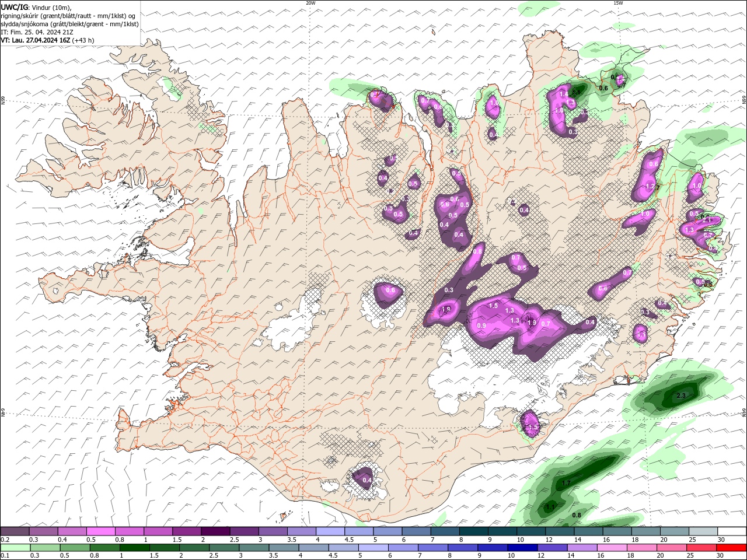The width and height of the screenshot is (747, 560).
Task: Click the 'VT: Lau. 27.04.2024 16Z (+43 h)' line
Action: point(47,40)
